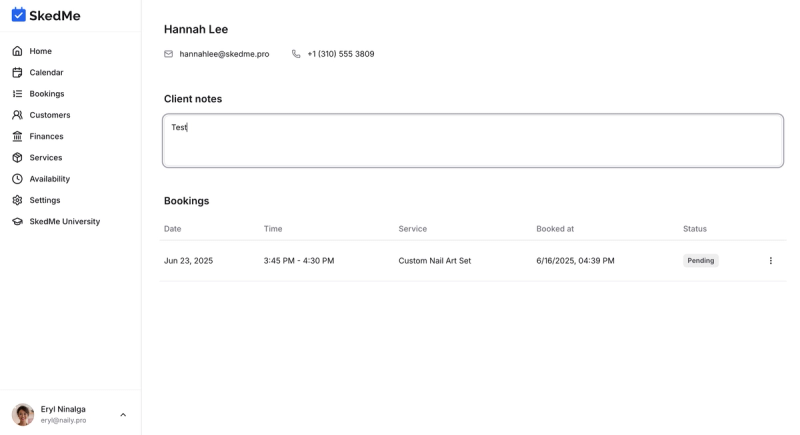The height and width of the screenshot is (435, 800).
Task: Click the Bookings list icon
Action: pos(17,94)
